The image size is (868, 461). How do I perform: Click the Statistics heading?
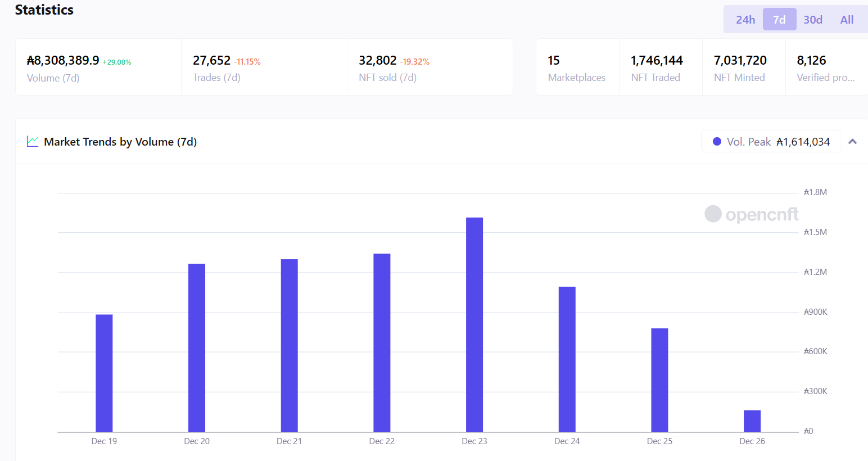click(44, 10)
